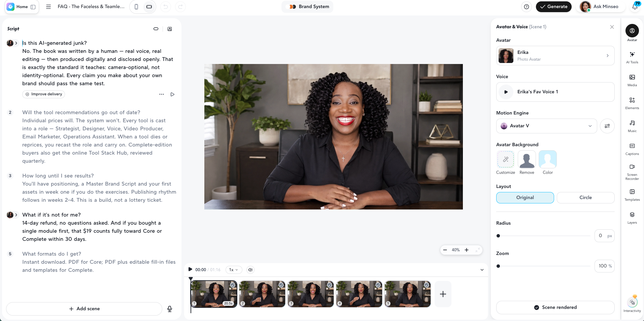
Task: Click the redo arrow in top bar
Action: point(180,7)
